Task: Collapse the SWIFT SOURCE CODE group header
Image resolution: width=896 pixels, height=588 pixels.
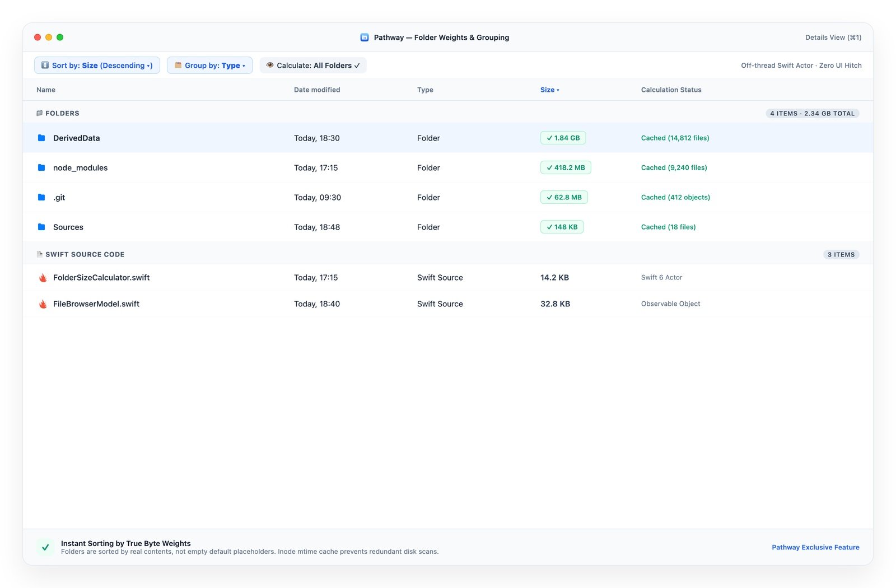Action: [x=448, y=254]
